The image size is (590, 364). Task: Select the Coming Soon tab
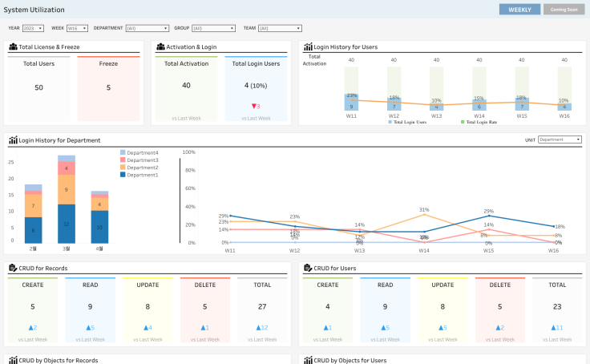point(564,10)
